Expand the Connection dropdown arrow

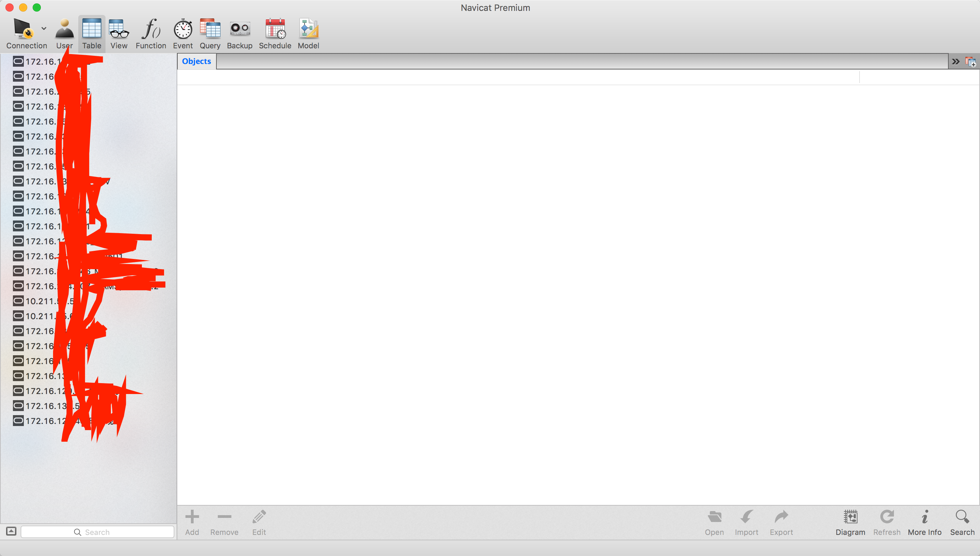44,29
